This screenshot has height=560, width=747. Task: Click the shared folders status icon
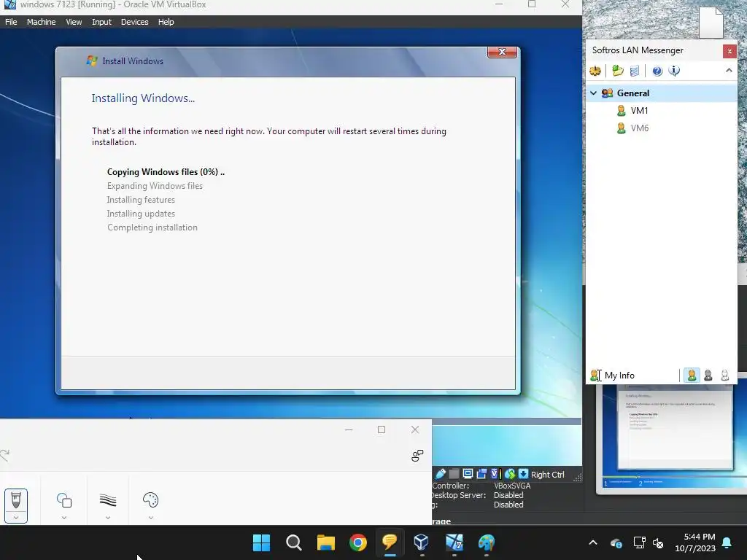(454, 474)
